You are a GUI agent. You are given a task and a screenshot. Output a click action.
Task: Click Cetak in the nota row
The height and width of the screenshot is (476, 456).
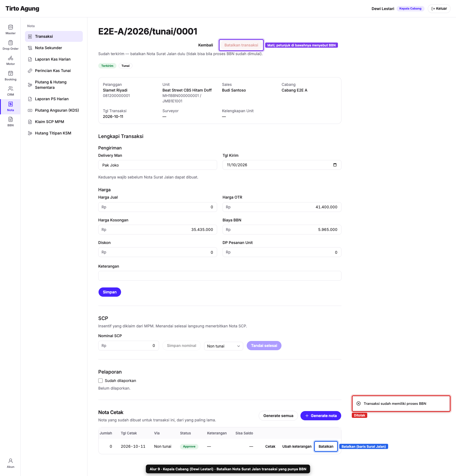(x=270, y=446)
